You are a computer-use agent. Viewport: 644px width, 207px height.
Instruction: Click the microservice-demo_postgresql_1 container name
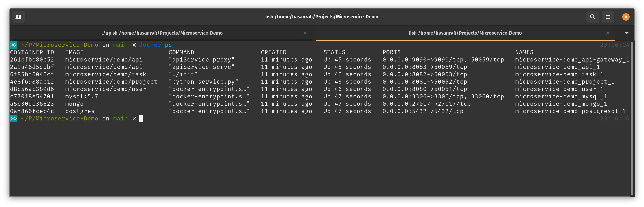coord(570,111)
